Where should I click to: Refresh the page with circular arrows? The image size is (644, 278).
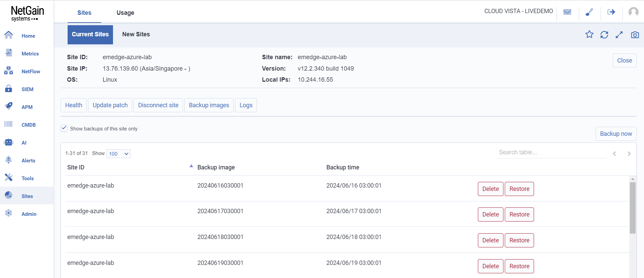604,35
